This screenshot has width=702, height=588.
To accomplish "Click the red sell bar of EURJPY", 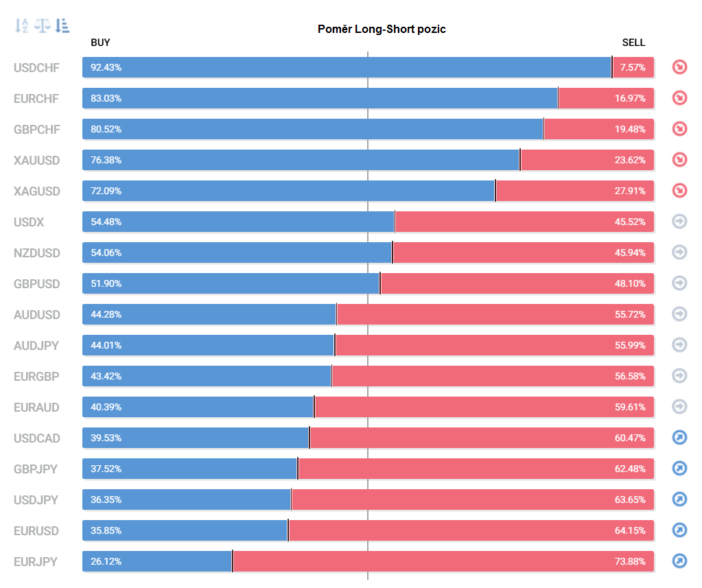I will [443, 561].
